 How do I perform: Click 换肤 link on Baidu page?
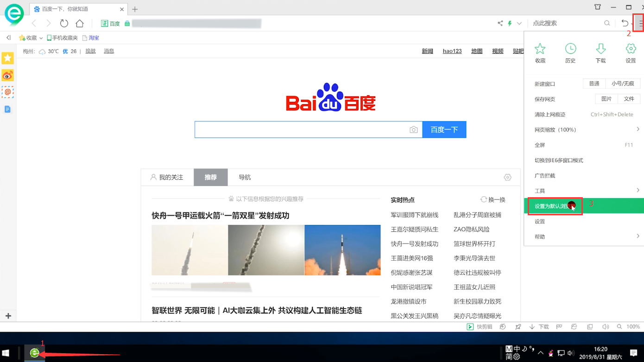pos(90,51)
